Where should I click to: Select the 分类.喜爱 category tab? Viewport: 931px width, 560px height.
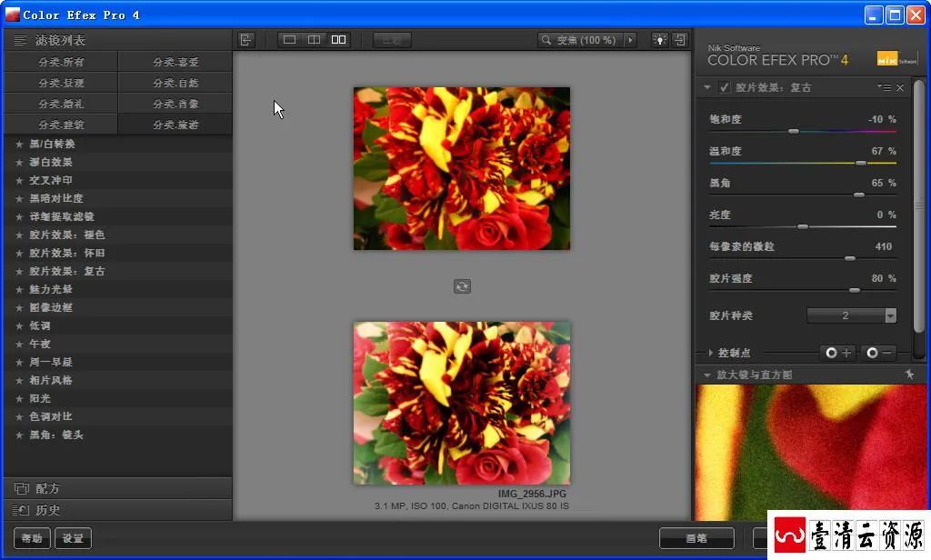point(175,62)
